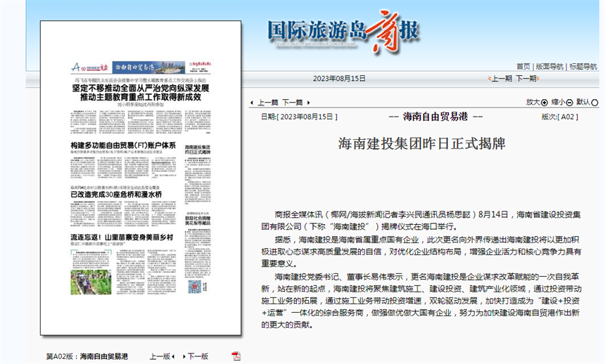Open 版面导航 page navigation
Image resolution: width=605 pixels, height=364 pixels.
pos(549,66)
